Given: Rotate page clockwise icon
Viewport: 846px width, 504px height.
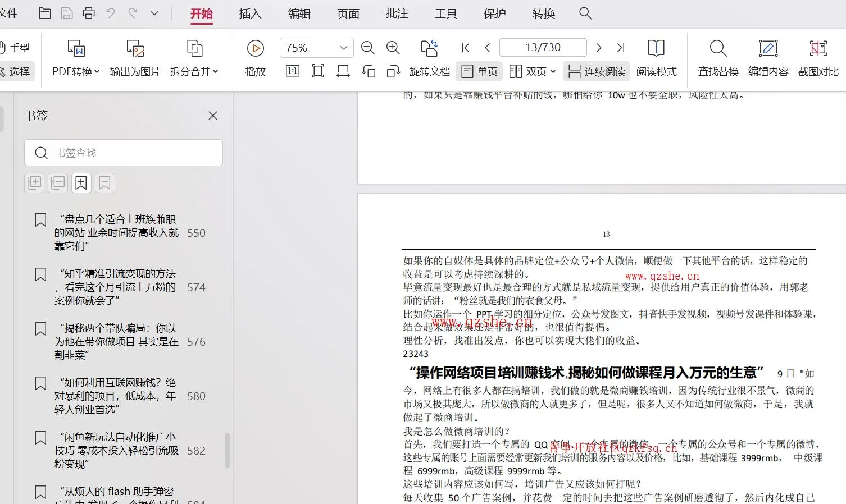Looking at the screenshot, I should [x=393, y=71].
